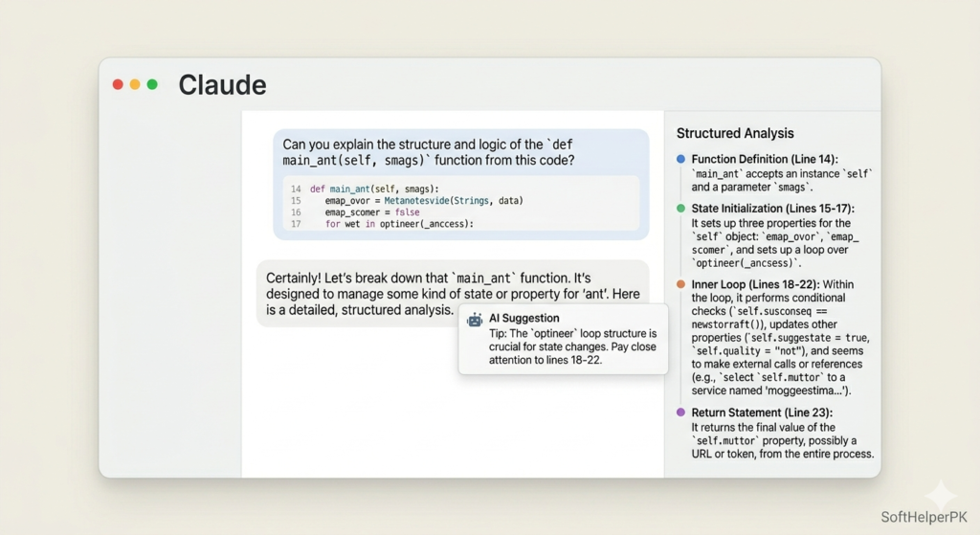Select Inner Loop (Lines 18-22) heading

755,284
